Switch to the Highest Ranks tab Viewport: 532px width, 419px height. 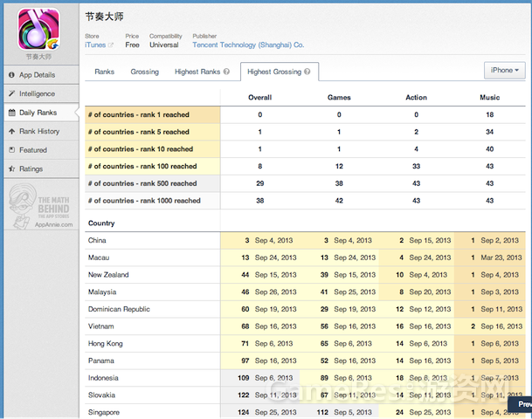tap(202, 72)
